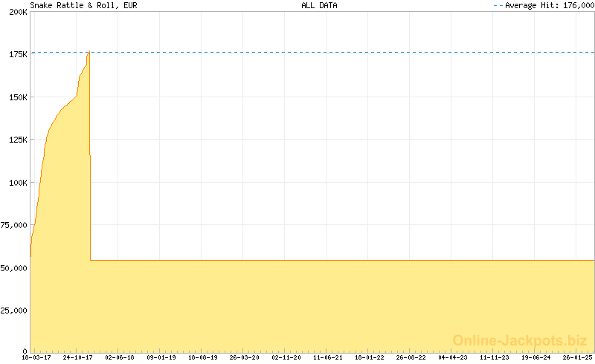Click the 25,000 y-axis label

coord(15,310)
